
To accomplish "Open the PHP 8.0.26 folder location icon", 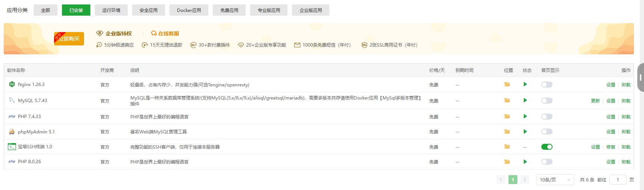I will click(507, 162).
